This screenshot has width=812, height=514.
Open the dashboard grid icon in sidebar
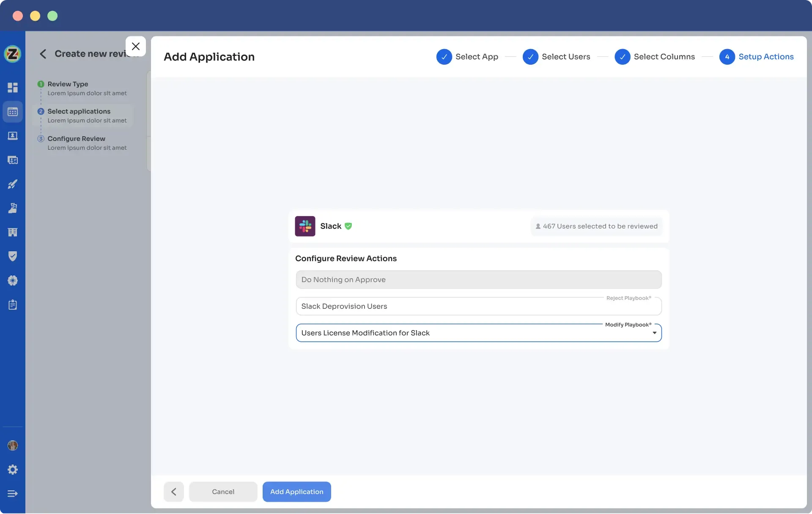coord(13,88)
